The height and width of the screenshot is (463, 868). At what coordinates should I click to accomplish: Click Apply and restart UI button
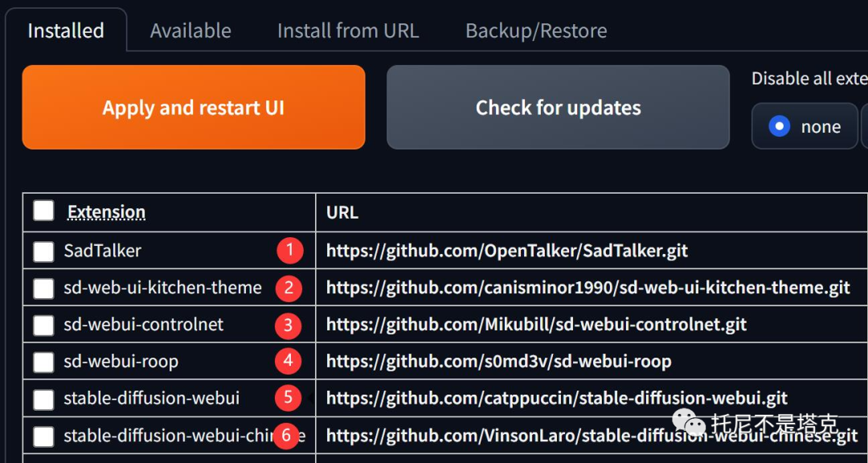[194, 108]
